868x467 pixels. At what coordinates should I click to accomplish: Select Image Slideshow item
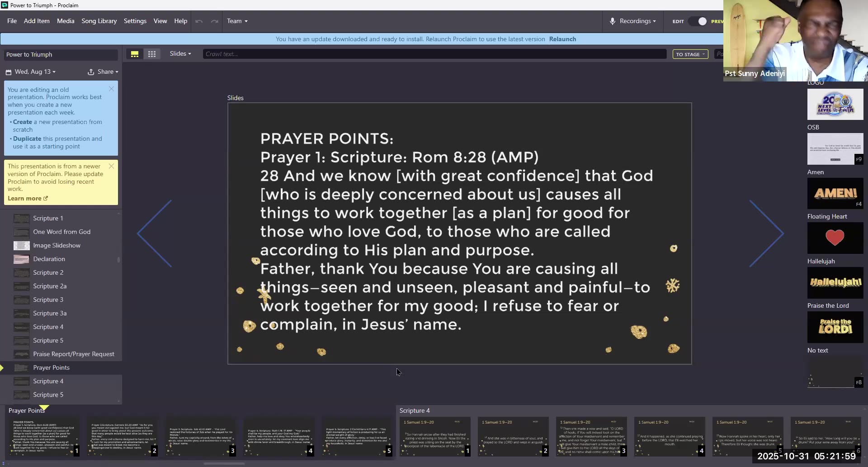61,245
